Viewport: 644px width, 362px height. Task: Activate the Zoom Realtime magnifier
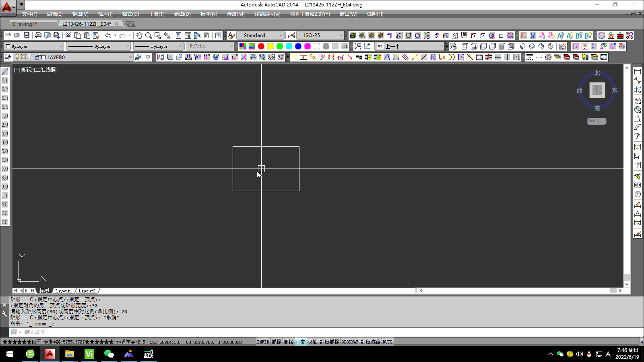click(149, 35)
